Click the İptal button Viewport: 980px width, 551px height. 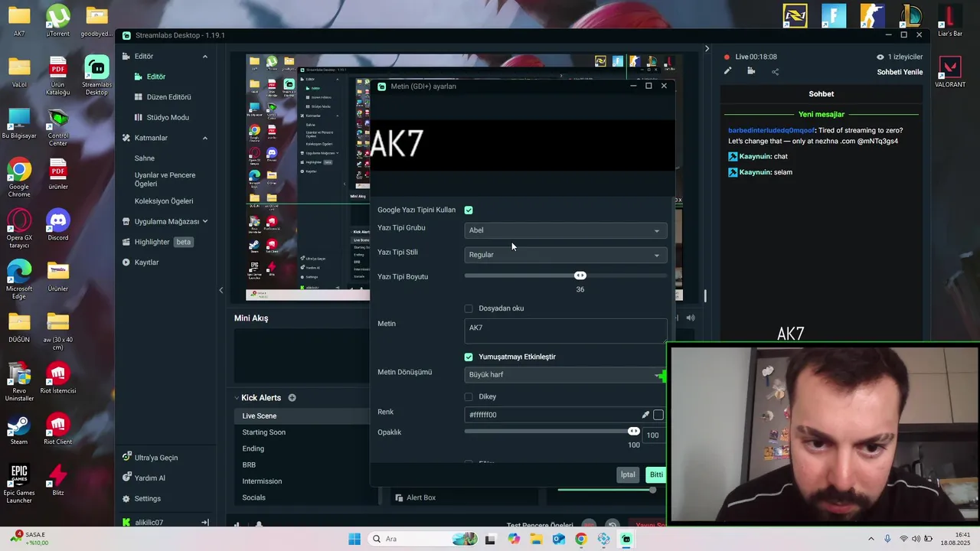tap(628, 474)
